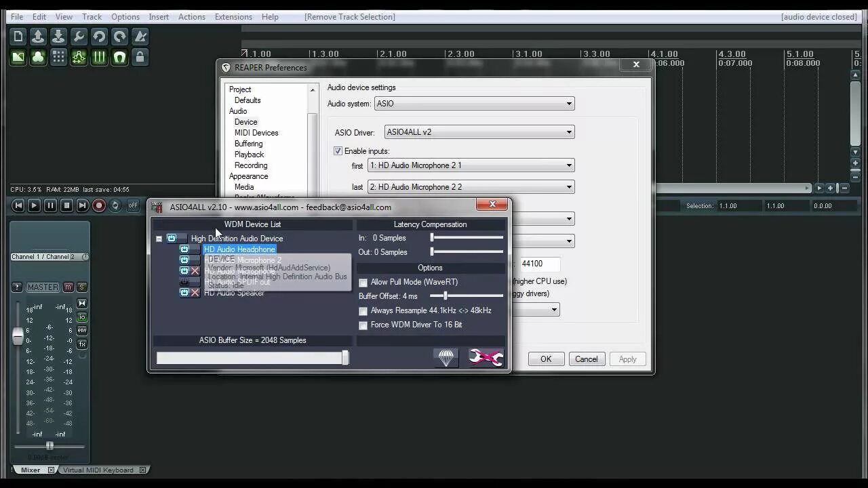
Task: Select Device in Preferences tree
Action: (x=245, y=122)
